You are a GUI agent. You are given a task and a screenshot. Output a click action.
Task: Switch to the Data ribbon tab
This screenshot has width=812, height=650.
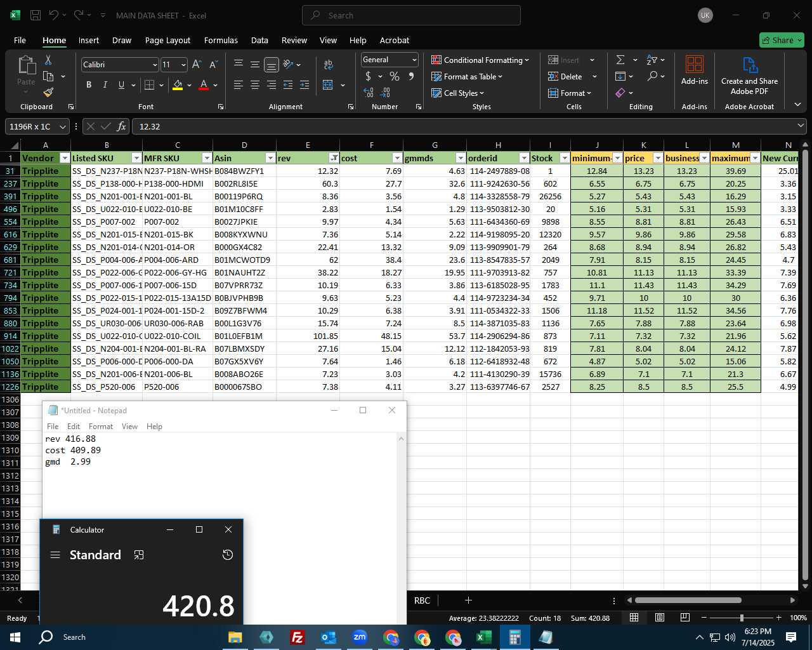click(x=259, y=40)
